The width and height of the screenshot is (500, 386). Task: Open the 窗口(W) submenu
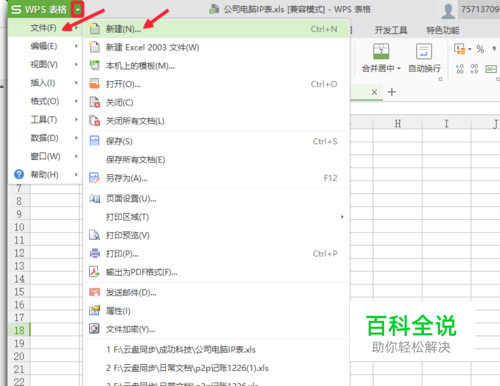(45, 156)
